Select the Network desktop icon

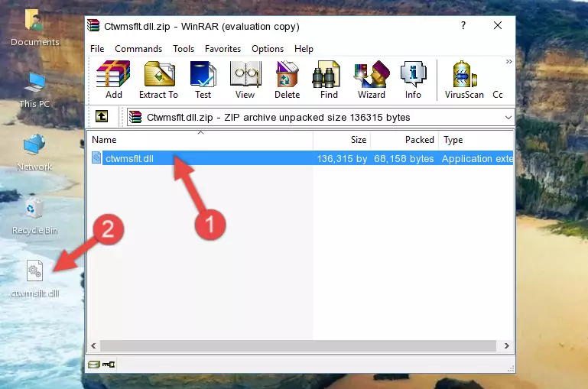(x=34, y=153)
